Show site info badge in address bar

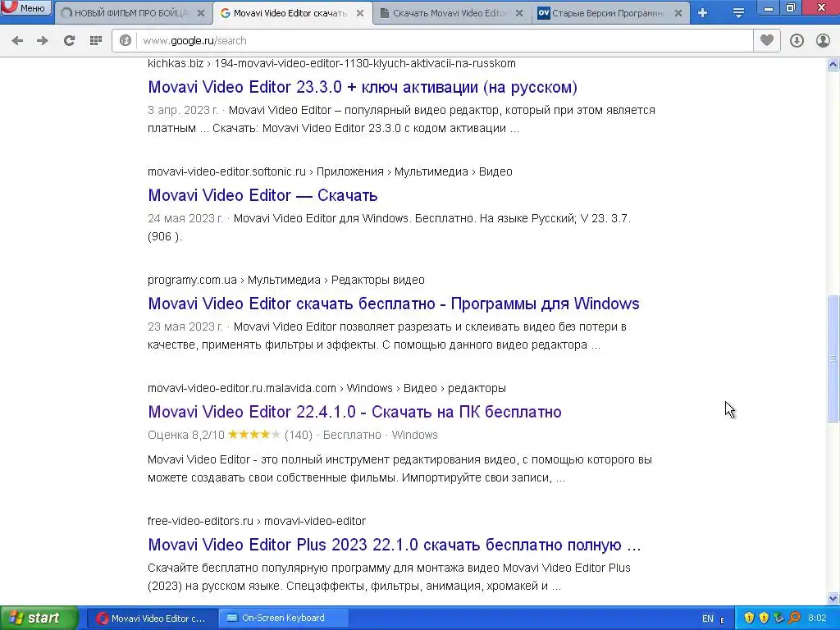[x=126, y=41]
